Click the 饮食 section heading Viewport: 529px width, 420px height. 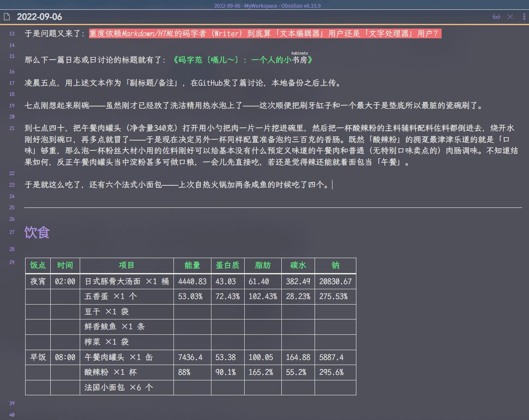(x=37, y=232)
